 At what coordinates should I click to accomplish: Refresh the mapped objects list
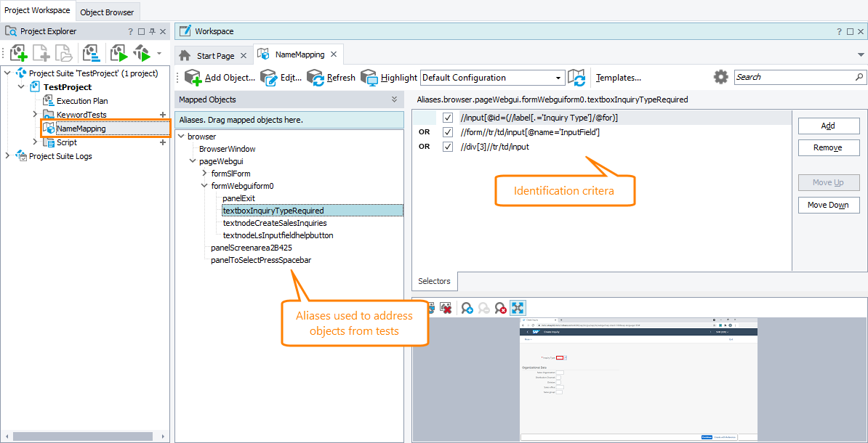[x=317, y=77]
